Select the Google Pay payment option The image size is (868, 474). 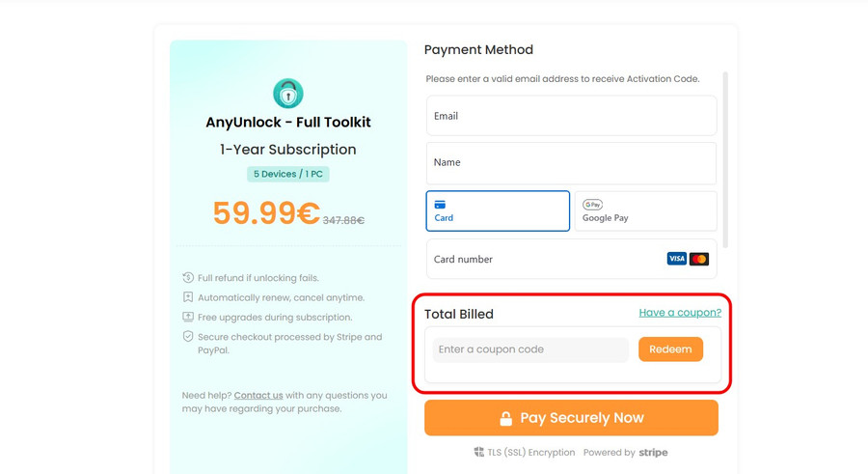(x=645, y=210)
